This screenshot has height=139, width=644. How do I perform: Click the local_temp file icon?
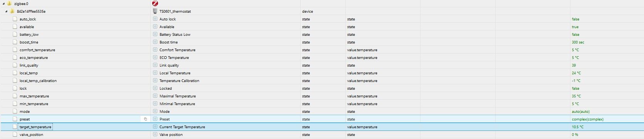[15, 73]
